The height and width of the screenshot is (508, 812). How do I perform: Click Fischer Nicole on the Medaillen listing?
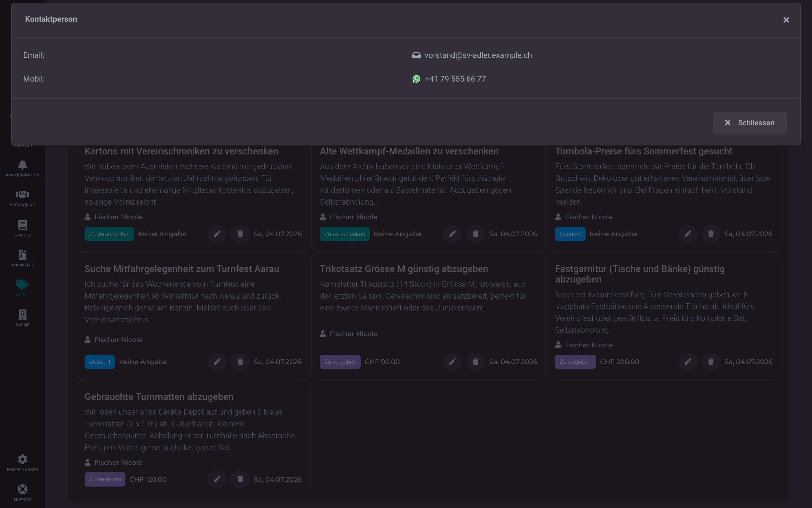coord(353,217)
